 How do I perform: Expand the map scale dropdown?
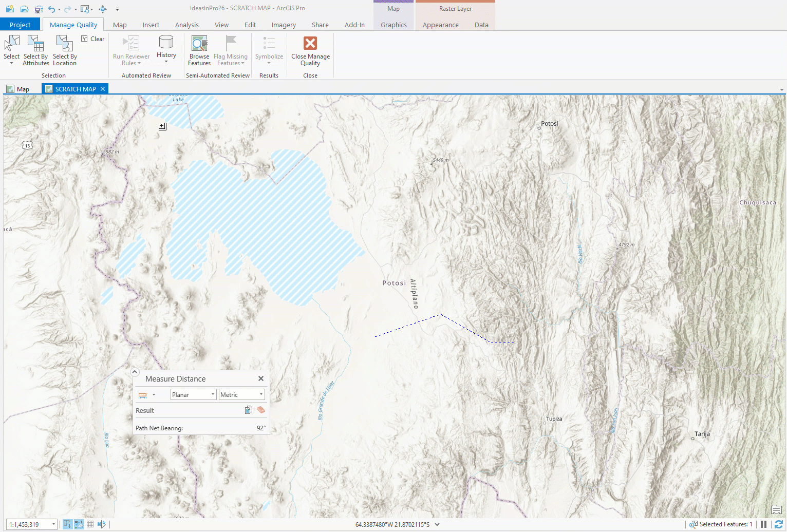click(x=53, y=524)
